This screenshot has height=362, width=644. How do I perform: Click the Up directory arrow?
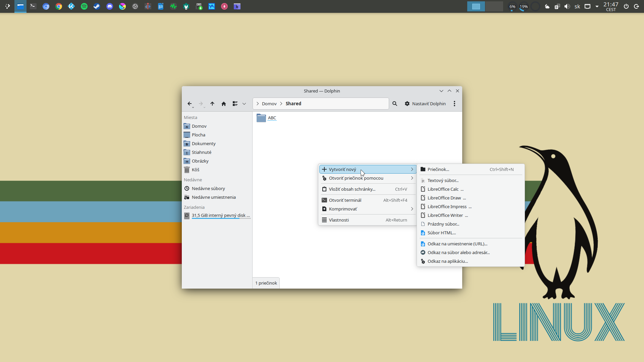click(212, 104)
